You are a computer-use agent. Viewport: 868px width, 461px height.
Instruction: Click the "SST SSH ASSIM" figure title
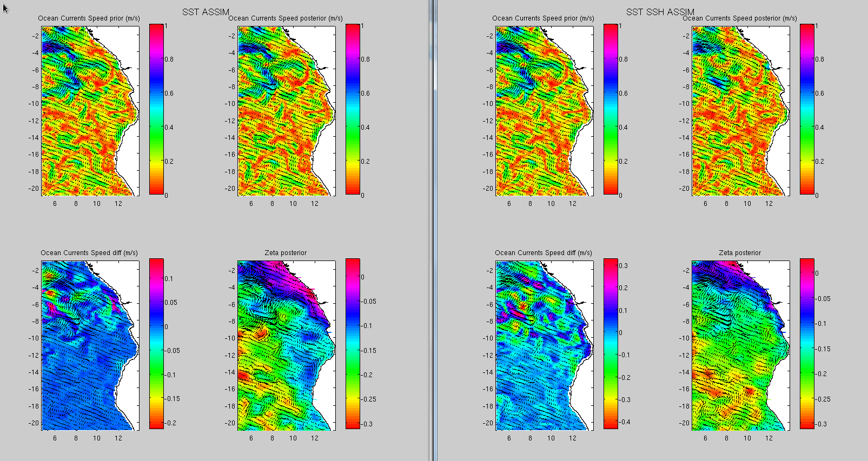click(660, 12)
